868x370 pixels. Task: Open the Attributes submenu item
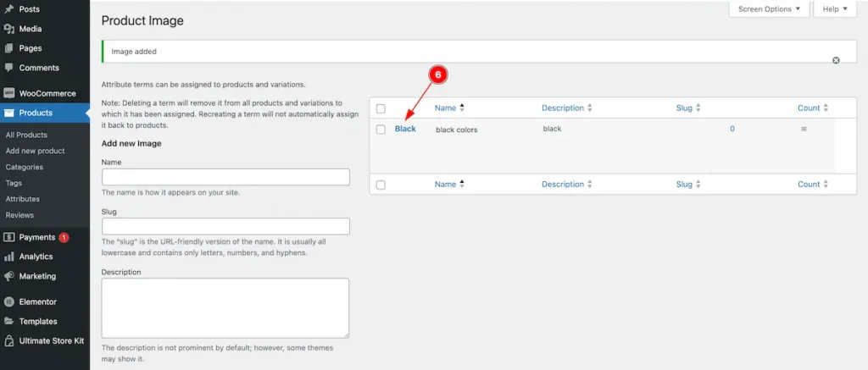coord(23,199)
